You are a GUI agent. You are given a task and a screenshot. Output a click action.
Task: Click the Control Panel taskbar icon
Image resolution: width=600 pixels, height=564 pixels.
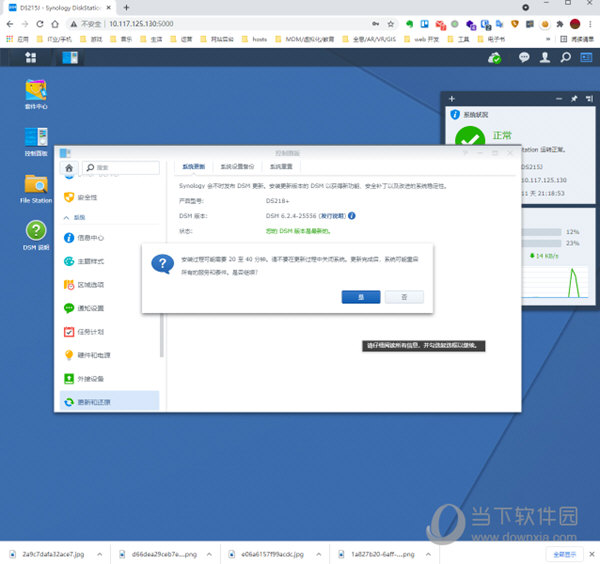pos(70,58)
